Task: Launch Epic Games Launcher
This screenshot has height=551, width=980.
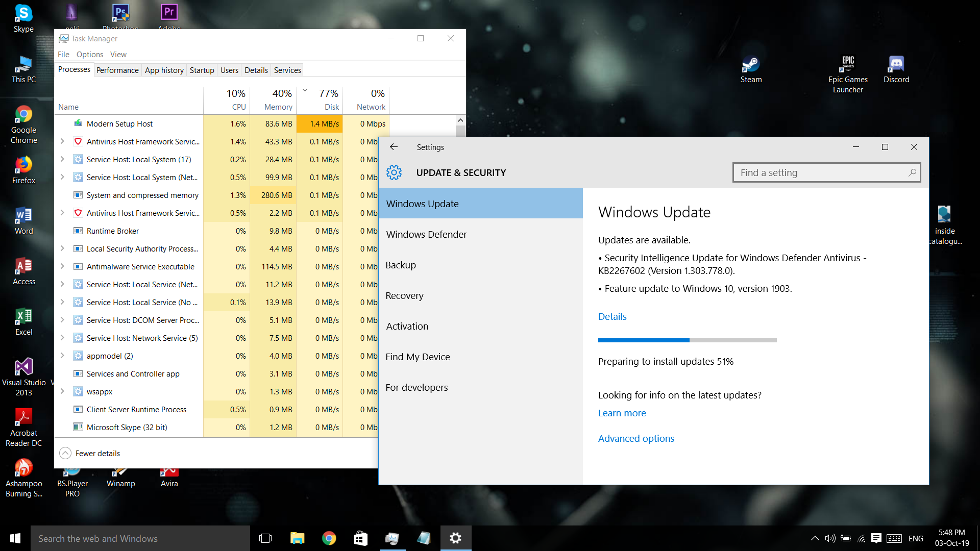Action: 848,74
